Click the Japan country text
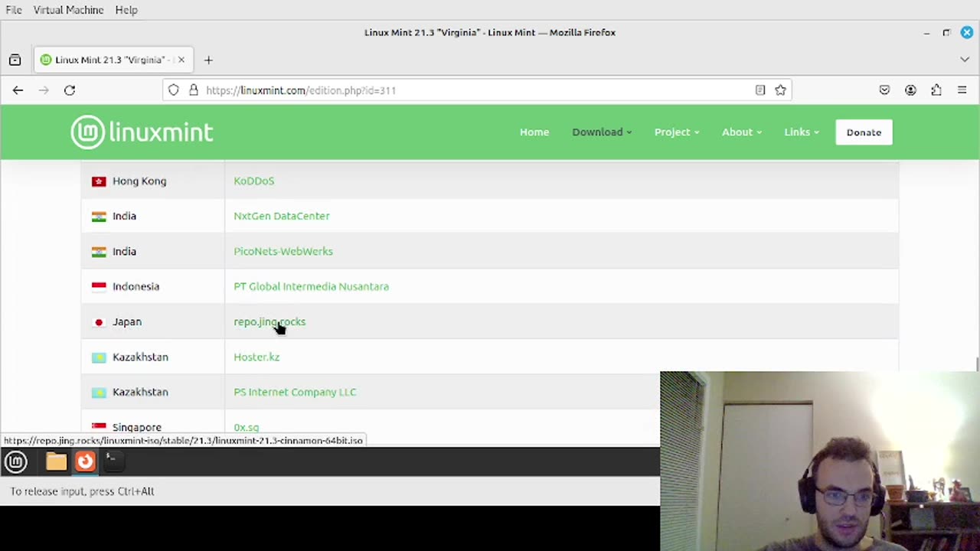Screen dimensions: 980x551 point(127,322)
